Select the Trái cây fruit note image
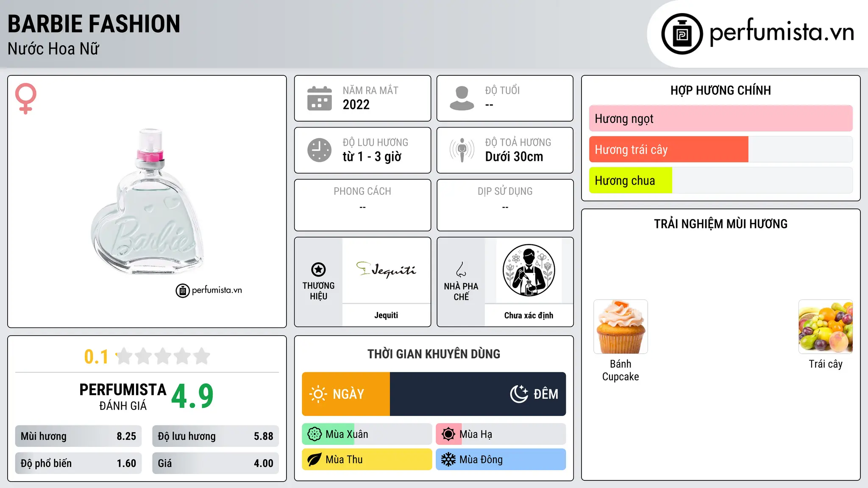 pyautogui.click(x=826, y=327)
